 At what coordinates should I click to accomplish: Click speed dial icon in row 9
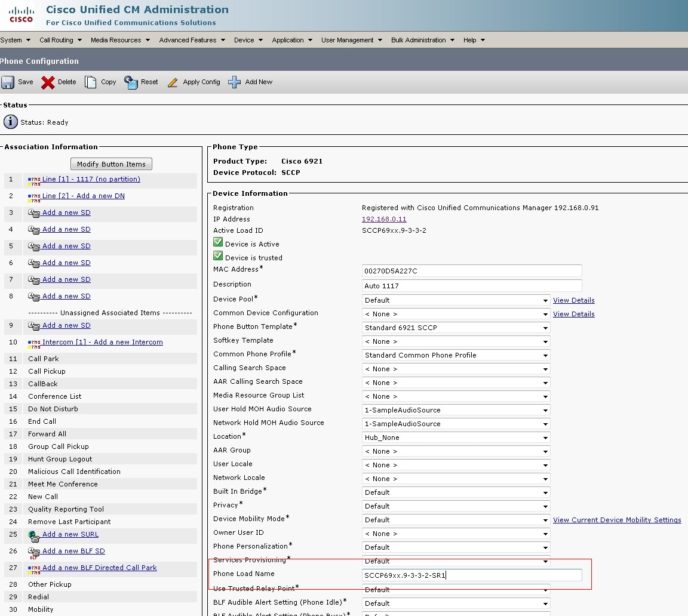pyautogui.click(x=34, y=326)
